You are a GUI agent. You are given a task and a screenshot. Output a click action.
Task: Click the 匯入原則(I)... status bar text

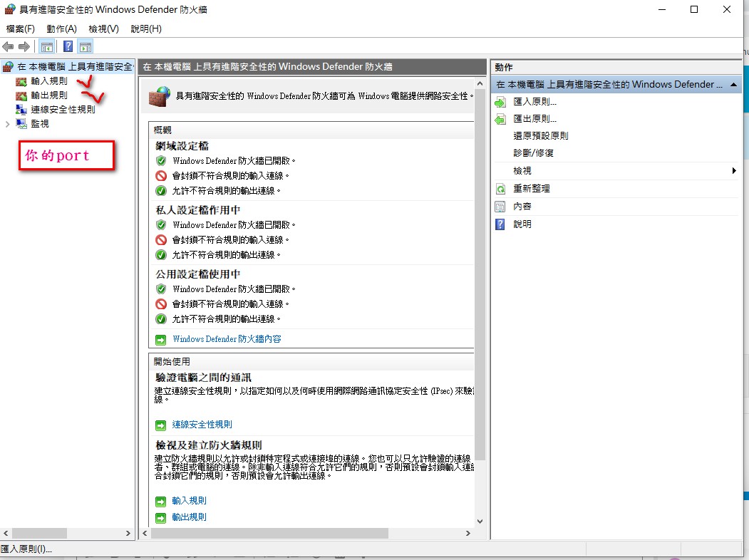point(26,549)
